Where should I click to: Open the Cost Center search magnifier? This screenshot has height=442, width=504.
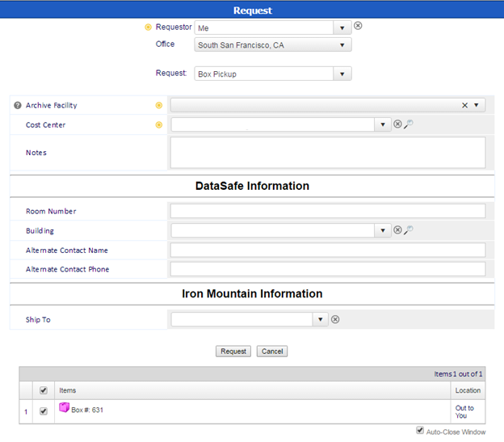(x=409, y=124)
